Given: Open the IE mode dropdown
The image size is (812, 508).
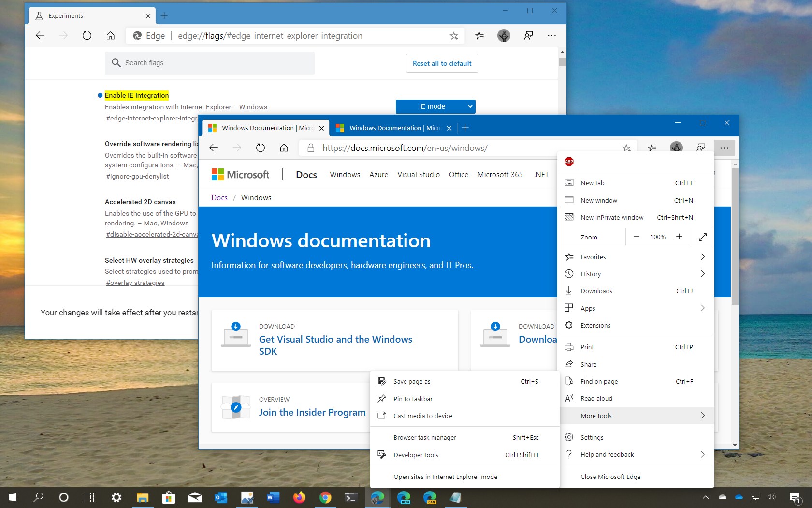Looking at the screenshot, I should point(435,106).
